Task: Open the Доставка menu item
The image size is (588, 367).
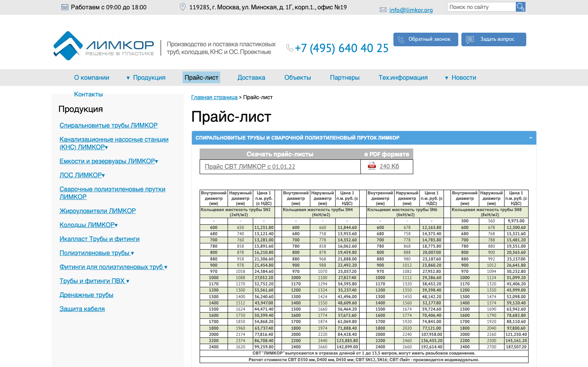Action: 251,78
